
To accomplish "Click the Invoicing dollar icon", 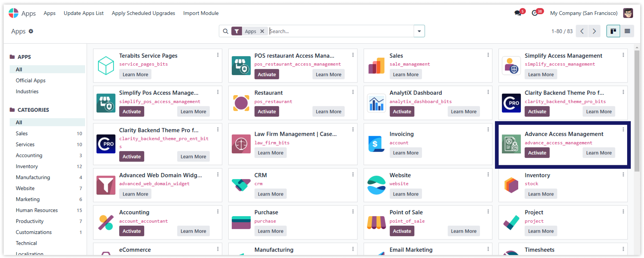I will click(376, 144).
